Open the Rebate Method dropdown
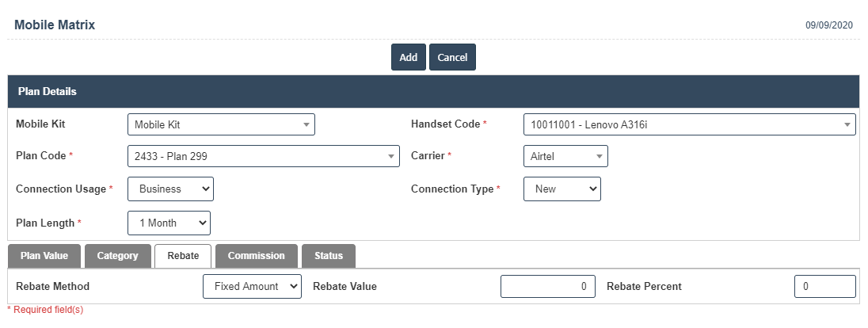The height and width of the screenshot is (328, 868). (x=252, y=286)
